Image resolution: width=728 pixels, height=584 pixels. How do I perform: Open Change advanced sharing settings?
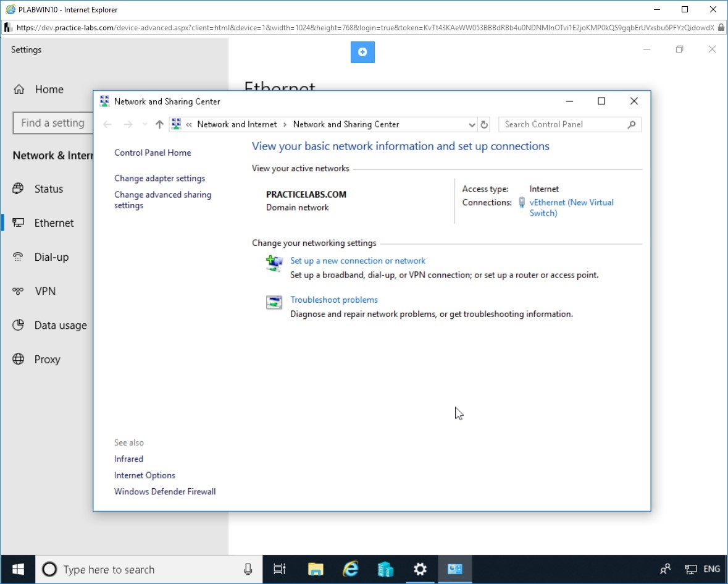[x=162, y=200]
